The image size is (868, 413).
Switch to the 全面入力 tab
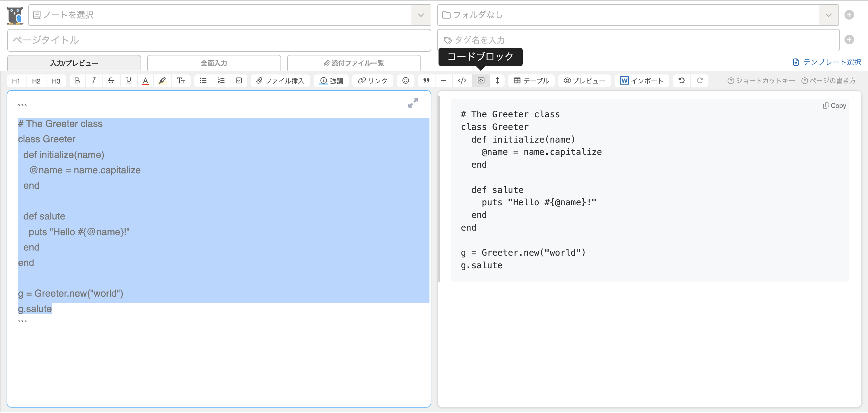pyautogui.click(x=214, y=63)
